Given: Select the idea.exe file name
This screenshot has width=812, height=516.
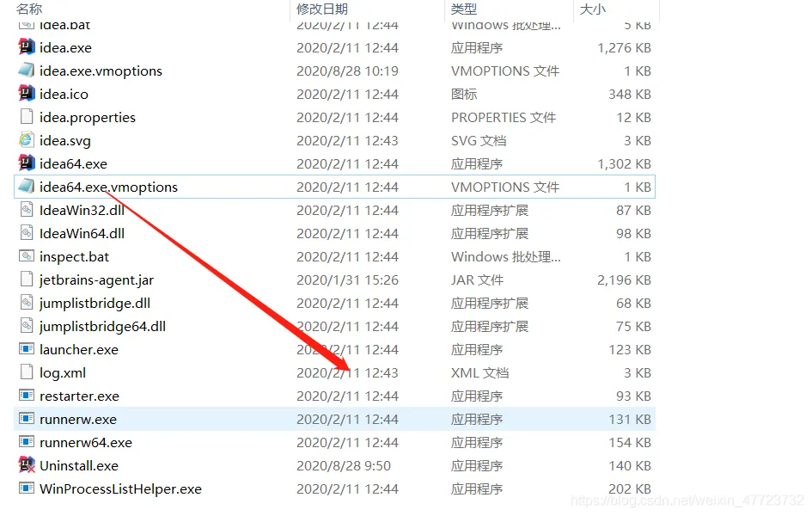Looking at the screenshot, I should click(x=66, y=47).
